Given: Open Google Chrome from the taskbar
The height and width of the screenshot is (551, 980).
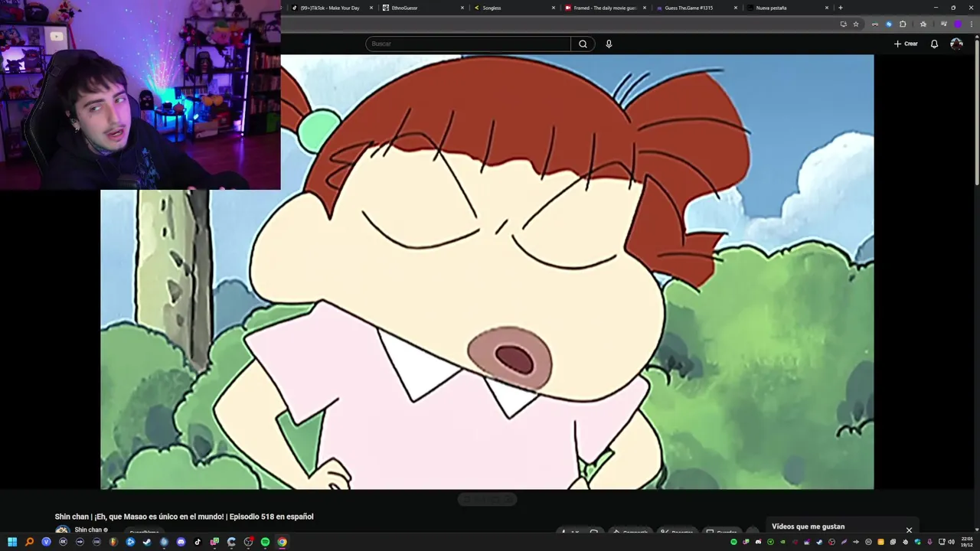Looking at the screenshot, I should tap(282, 542).
